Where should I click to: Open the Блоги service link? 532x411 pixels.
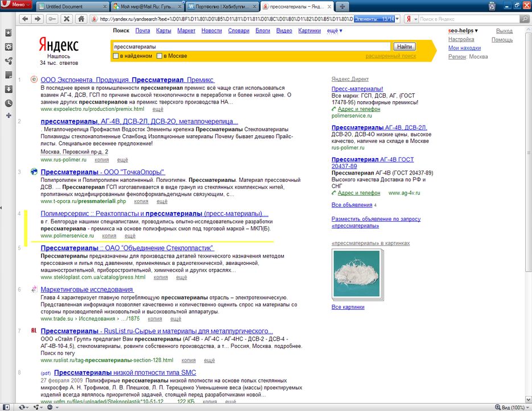pos(263,31)
